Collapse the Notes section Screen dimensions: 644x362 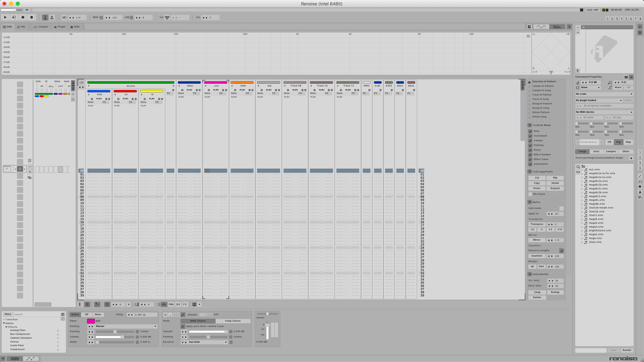click(530, 202)
